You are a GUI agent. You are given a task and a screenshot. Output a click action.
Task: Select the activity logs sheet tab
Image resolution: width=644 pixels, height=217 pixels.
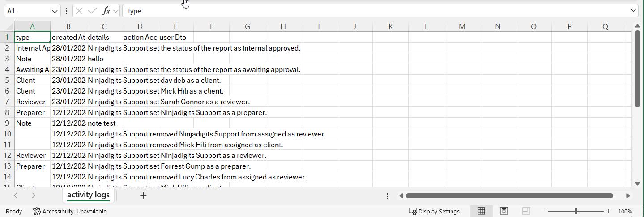pyautogui.click(x=88, y=195)
